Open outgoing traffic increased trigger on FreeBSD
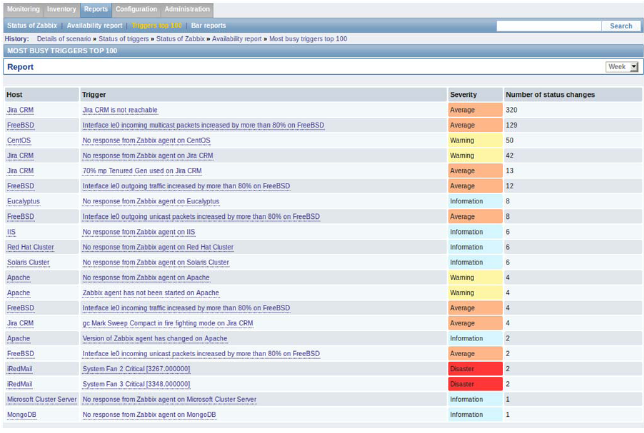This screenshot has width=644, height=433. click(x=186, y=186)
